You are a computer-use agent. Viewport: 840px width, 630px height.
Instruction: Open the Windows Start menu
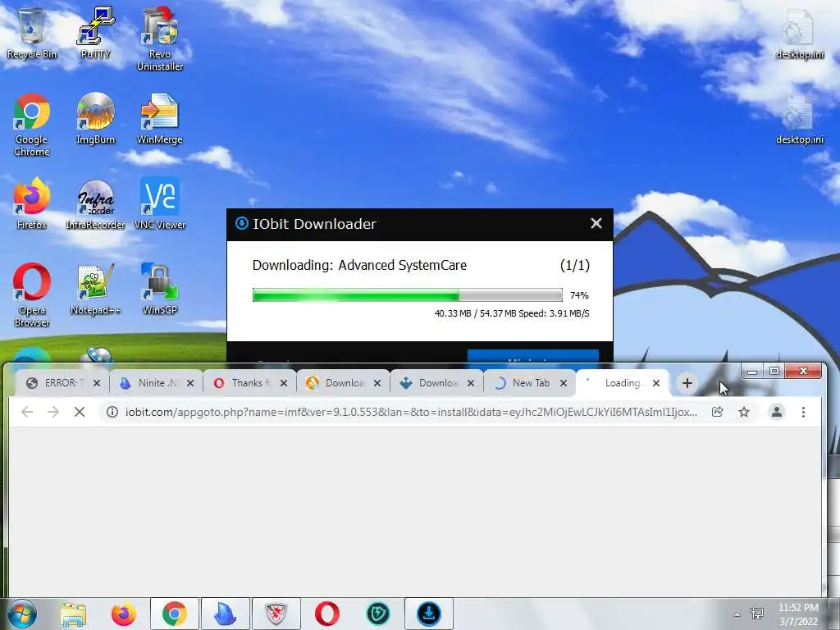pyautogui.click(x=22, y=614)
